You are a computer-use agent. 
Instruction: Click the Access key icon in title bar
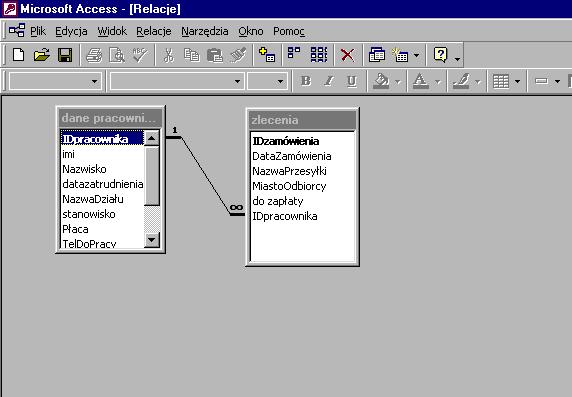pos(10,9)
